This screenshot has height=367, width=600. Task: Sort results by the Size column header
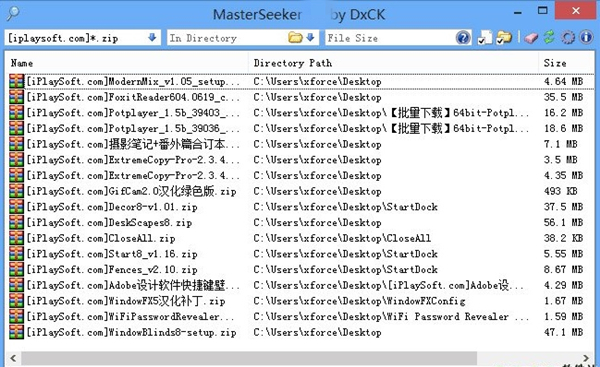(555, 63)
